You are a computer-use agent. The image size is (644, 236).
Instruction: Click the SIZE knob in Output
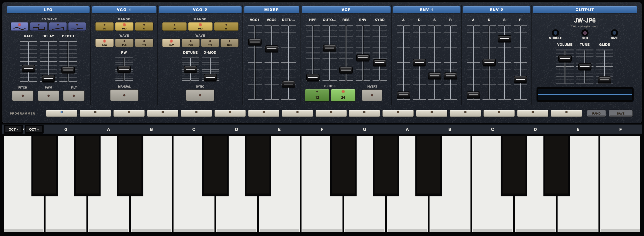coord(614,33)
